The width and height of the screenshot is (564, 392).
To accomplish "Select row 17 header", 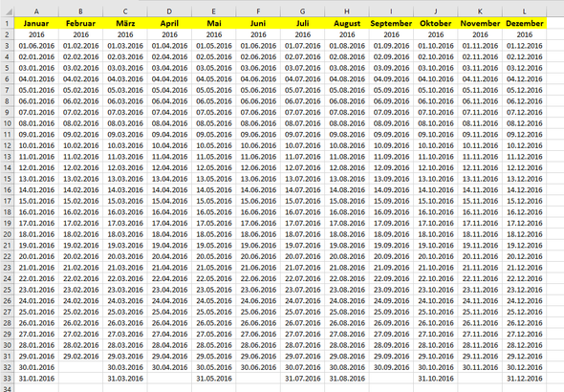I will (x=7, y=201).
